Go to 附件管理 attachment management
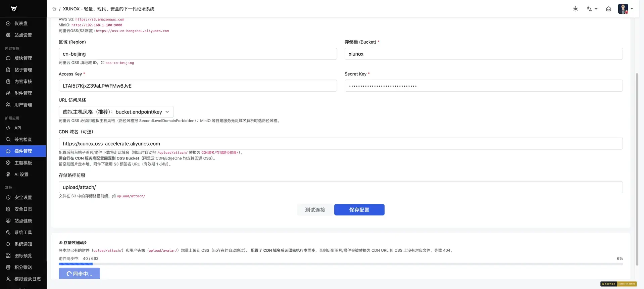644x289 pixels. 23,93
